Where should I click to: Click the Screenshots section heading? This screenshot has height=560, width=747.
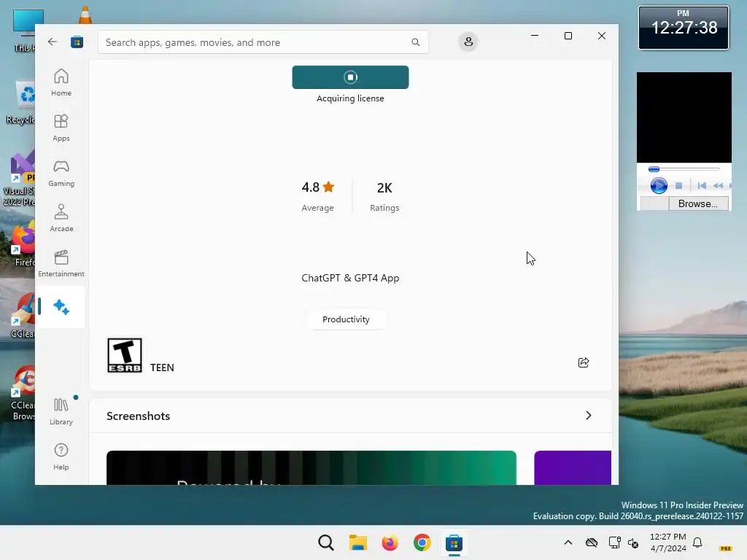click(x=138, y=416)
